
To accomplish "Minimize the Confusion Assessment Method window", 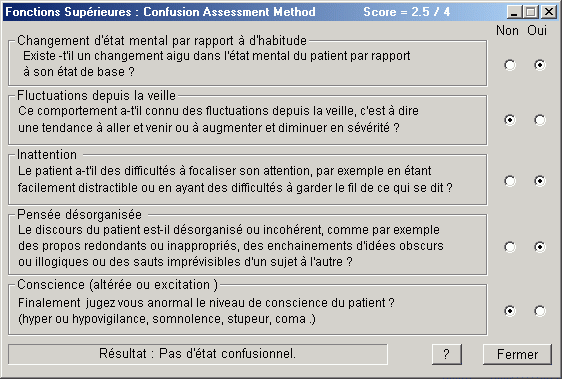I will click(x=514, y=12).
